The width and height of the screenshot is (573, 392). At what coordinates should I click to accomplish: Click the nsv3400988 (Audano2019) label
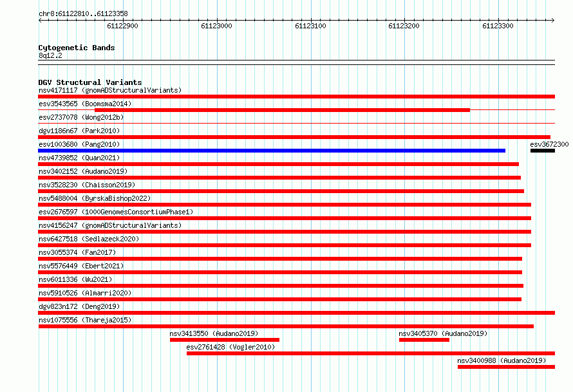pos(502,360)
